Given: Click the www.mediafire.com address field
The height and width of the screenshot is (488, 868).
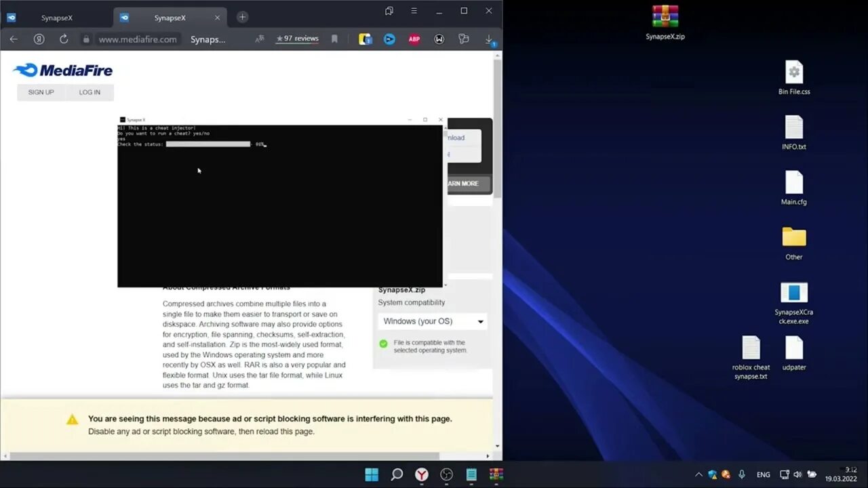Looking at the screenshot, I should pos(138,39).
